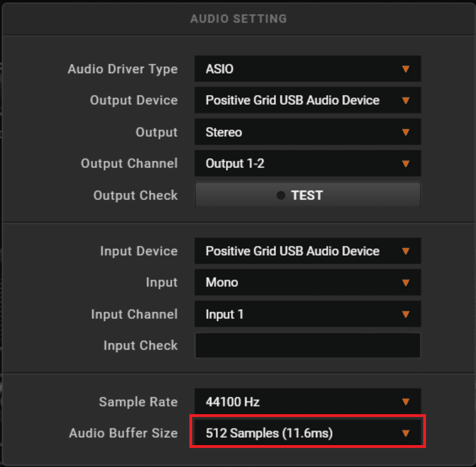Image resolution: width=476 pixels, height=467 pixels.
Task: Open Output Device Positive Grid USB dropdown
Action: coord(308,100)
